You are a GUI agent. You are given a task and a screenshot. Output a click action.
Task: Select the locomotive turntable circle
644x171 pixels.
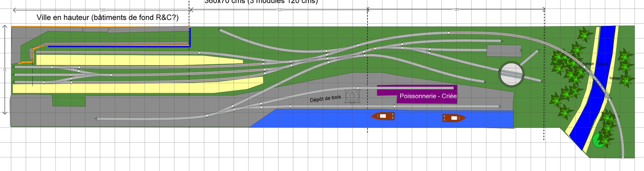pos(511,74)
